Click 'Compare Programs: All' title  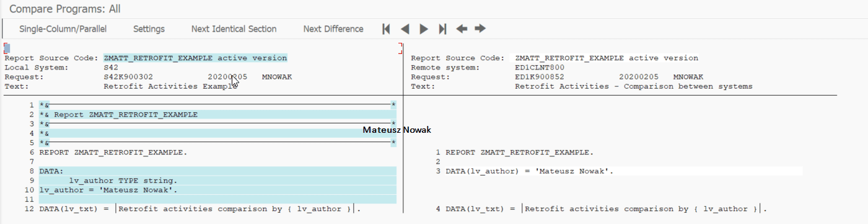tap(64, 9)
